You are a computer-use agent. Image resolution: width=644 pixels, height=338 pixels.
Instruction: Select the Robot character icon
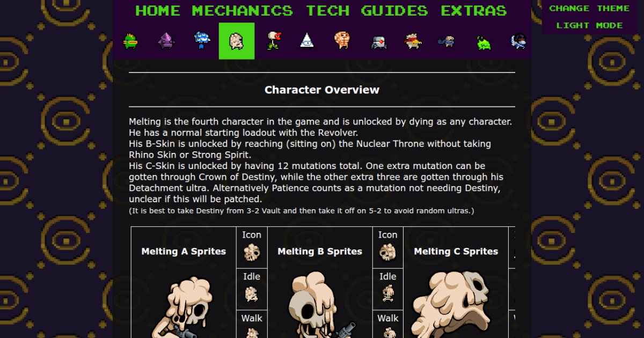pos(379,42)
